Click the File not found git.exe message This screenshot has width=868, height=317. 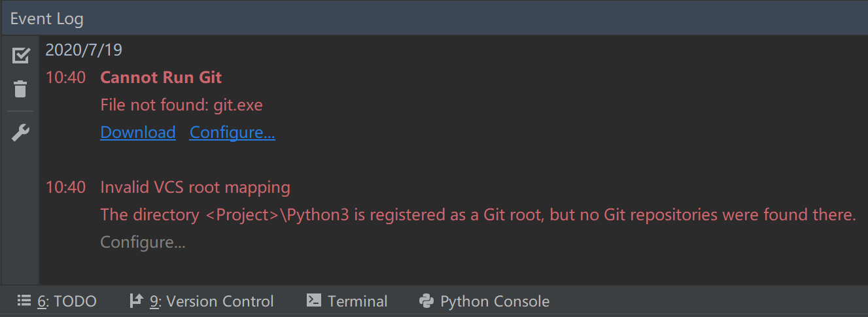[181, 105]
